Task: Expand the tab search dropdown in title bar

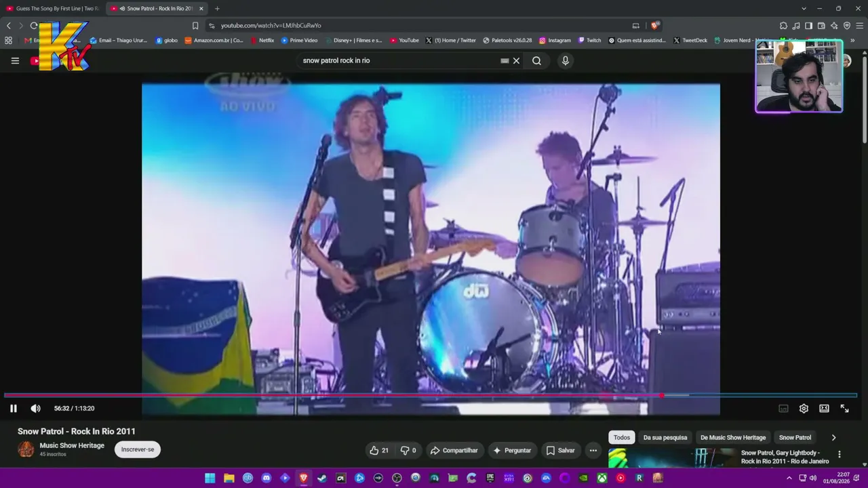Action: (804, 9)
